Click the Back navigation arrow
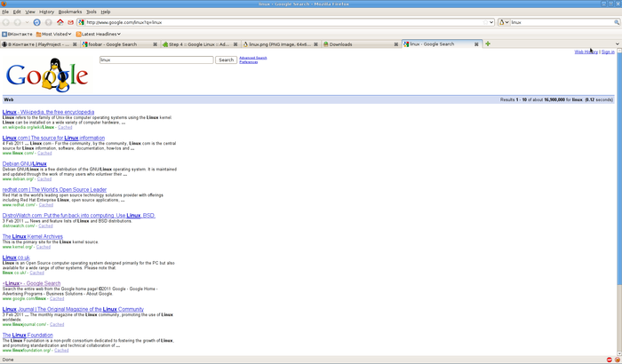The width and height of the screenshot is (622, 364). pyautogui.click(x=6, y=22)
